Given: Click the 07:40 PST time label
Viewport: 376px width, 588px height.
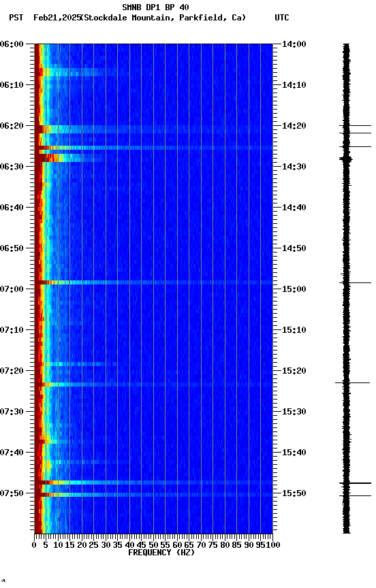Looking at the screenshot, I should 12,453.
